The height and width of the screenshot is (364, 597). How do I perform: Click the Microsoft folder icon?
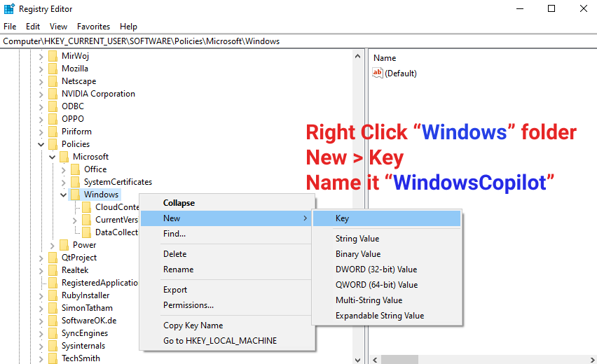[x=64, y=157]
